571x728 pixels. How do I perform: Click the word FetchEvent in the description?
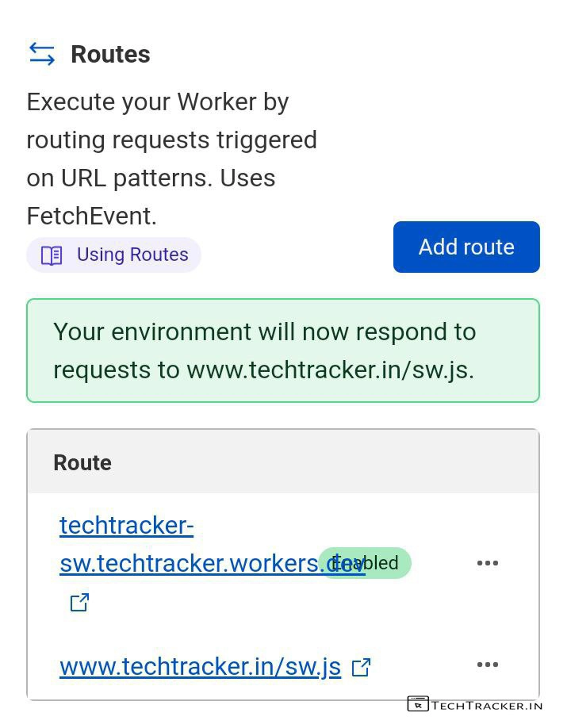click(91, 216)
